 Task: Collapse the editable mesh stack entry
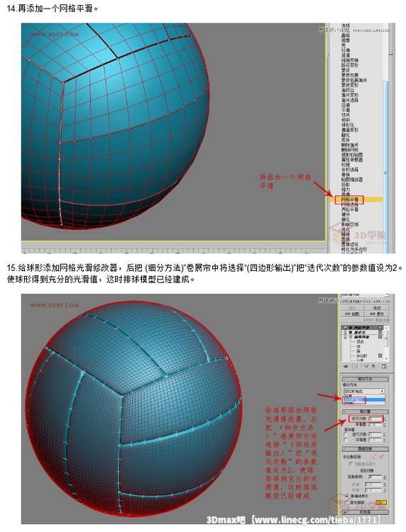[351, 336]
